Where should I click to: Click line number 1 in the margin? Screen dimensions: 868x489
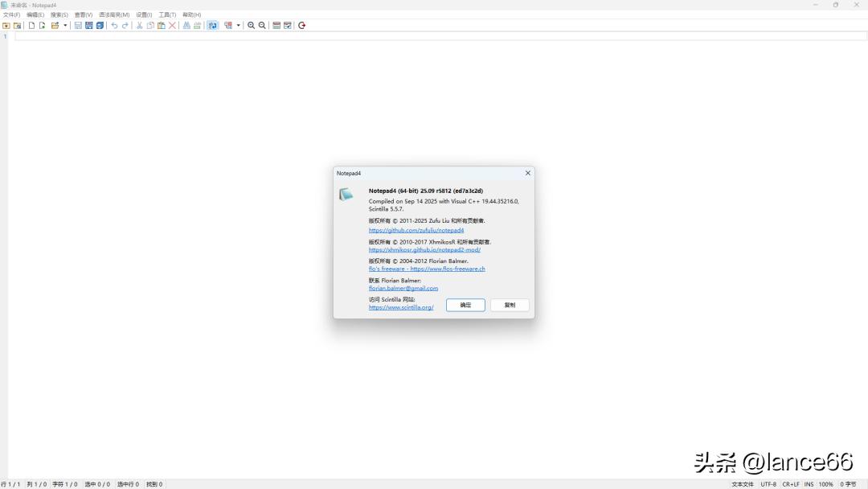click(6, 36)
